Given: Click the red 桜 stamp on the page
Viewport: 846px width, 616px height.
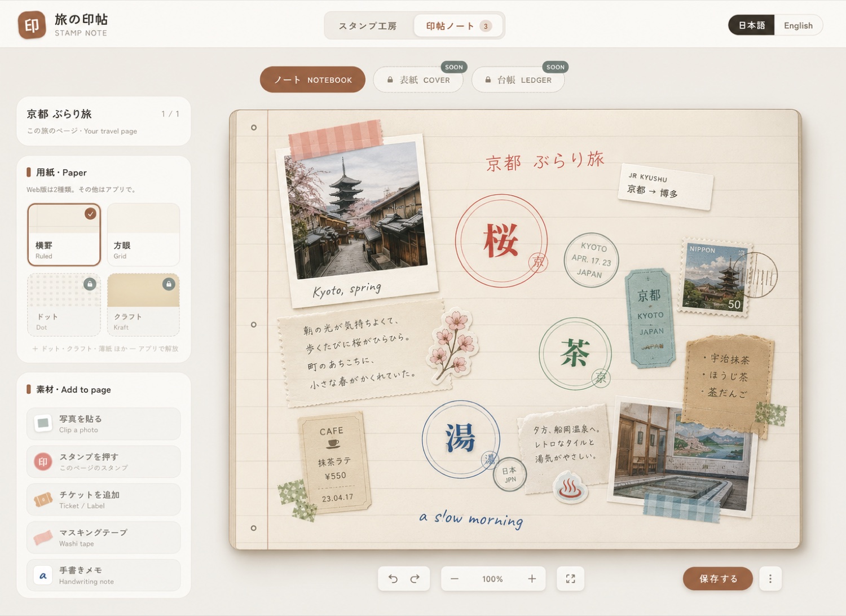Looking at the screenshot, I should (501, 241).
